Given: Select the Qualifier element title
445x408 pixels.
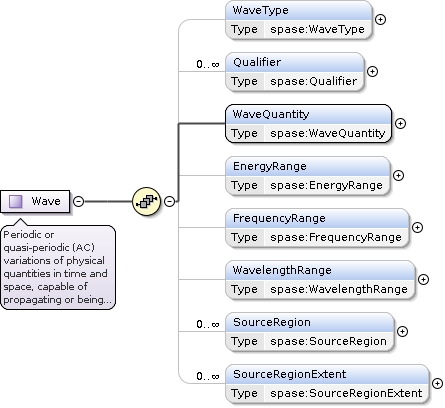Looking at the screenshot, I should pos(257,62).
